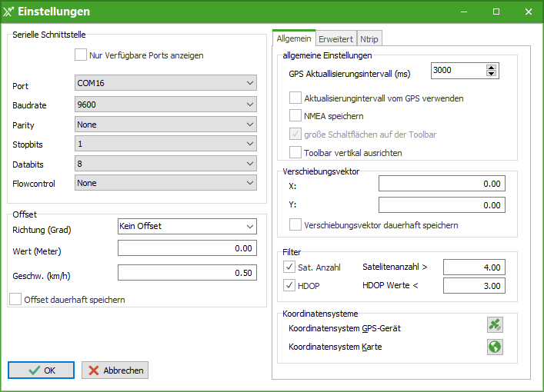Click the application icon in title bar
544x392 pixels.
coord(8,12)
